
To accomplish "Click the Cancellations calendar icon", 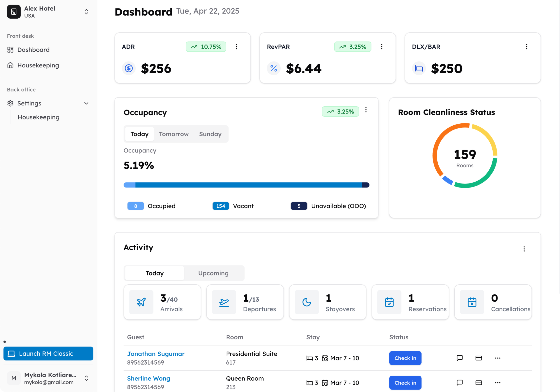I will point(472,302).
